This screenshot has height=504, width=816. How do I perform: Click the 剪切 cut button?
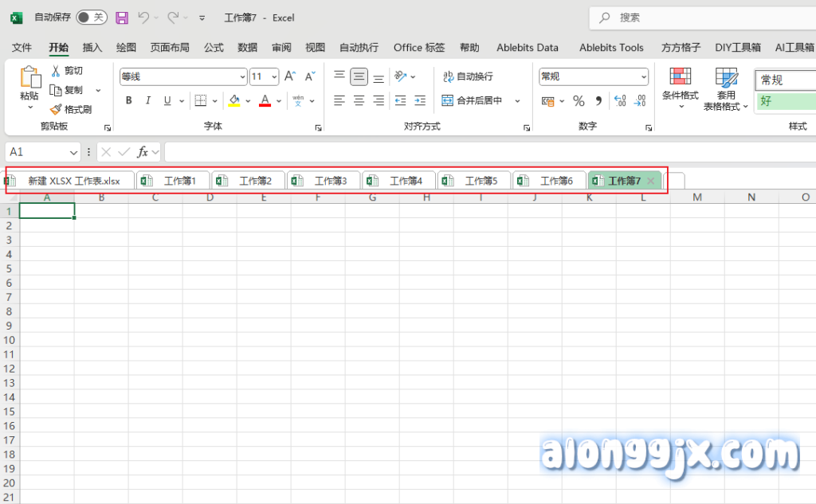coord(67,71)
